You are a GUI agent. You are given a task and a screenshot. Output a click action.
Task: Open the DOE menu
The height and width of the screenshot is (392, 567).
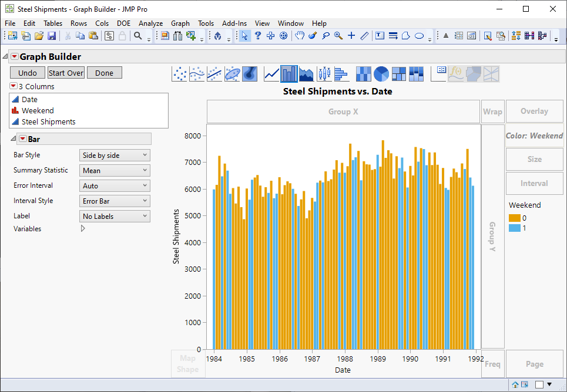[123, 23]
